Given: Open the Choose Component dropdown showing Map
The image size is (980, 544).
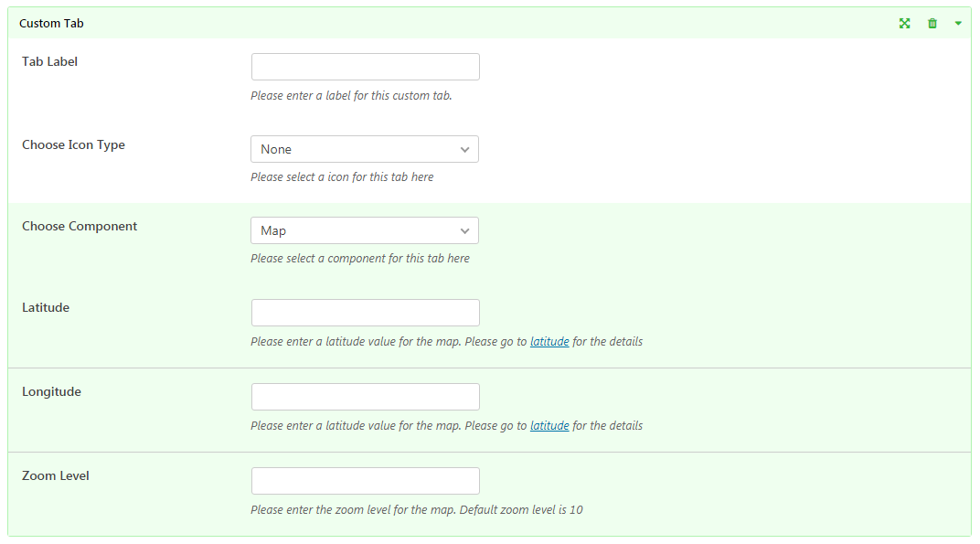Looking at the screenshot, I should [365, 230].
